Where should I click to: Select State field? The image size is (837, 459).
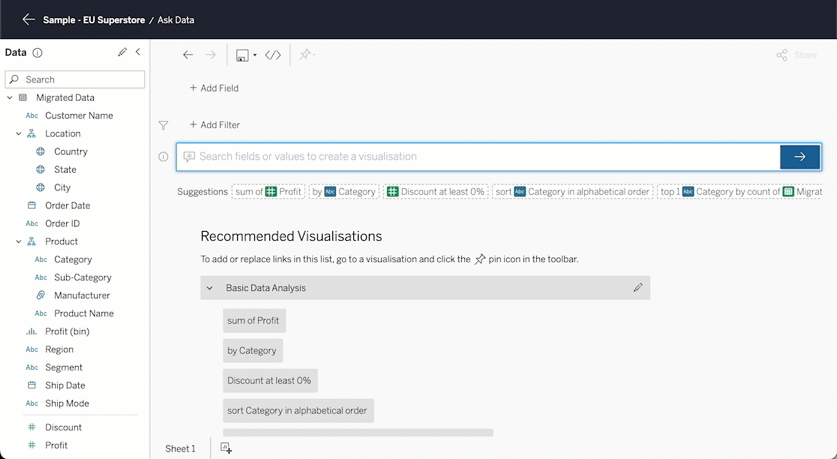[65, 170]
